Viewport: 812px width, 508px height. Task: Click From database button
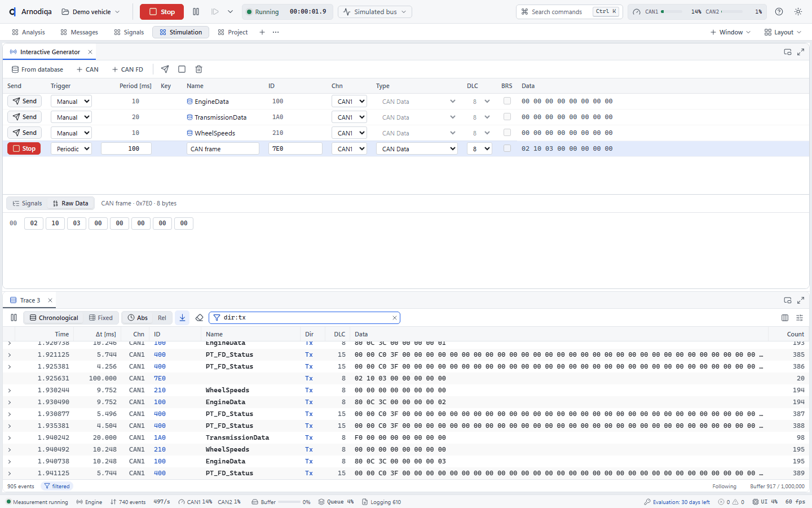click(37, 69)
